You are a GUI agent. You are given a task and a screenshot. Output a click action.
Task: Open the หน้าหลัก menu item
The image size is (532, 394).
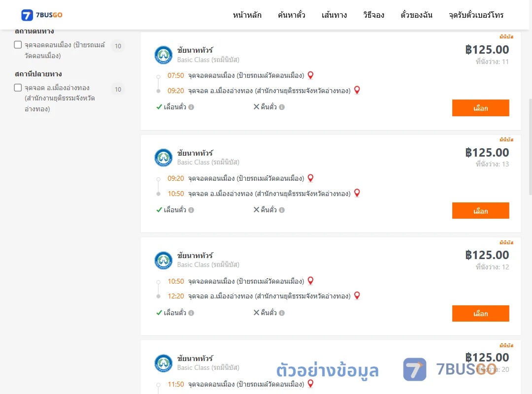coord(247,15)
